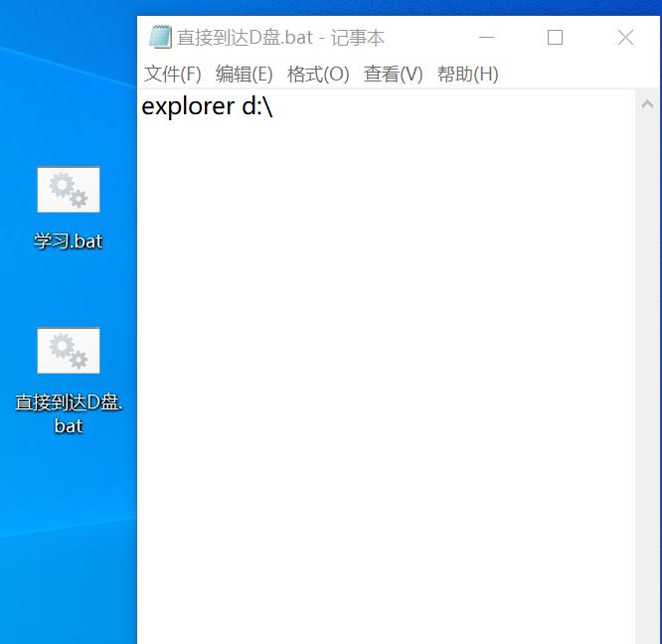Click the 学习.bat file name label
This screenshot has height=644, width=662.
pyautogui.click(x=69, y=241)
